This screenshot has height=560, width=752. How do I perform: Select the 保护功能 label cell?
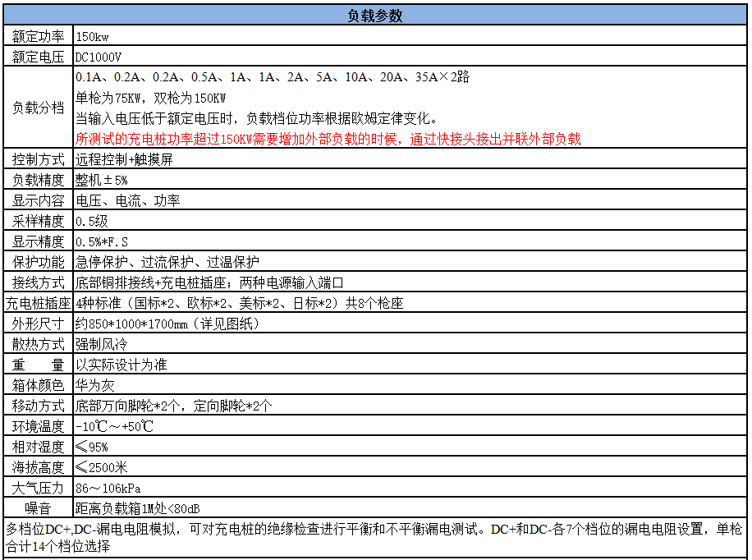(38, 263)
